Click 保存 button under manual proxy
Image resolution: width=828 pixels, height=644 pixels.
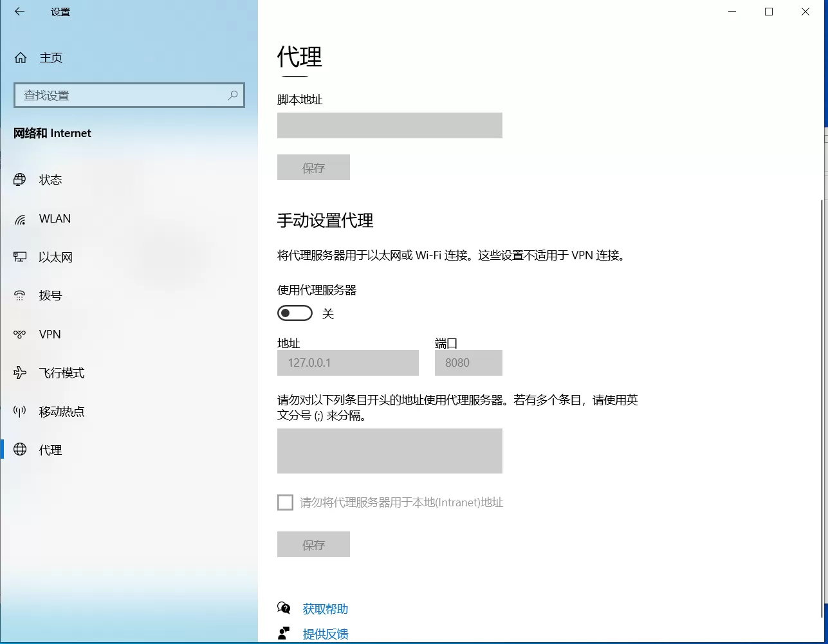tap(313, 544)
